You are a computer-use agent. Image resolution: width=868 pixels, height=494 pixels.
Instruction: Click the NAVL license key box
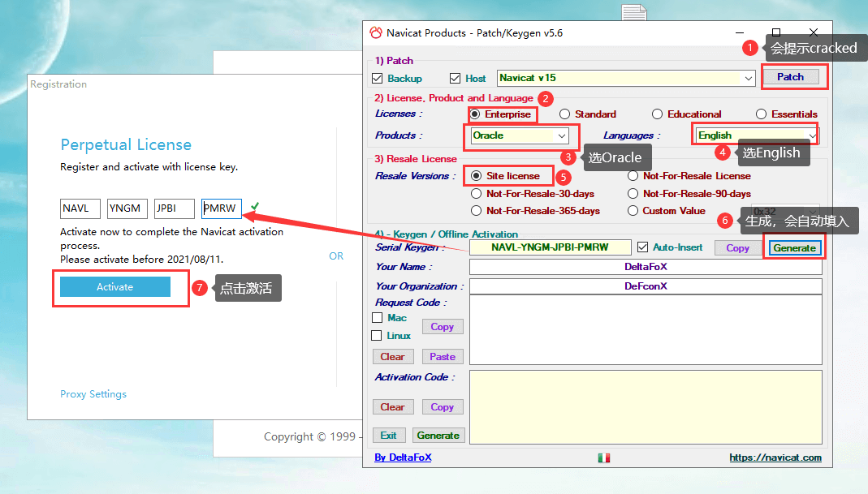[x=80, y=208]
